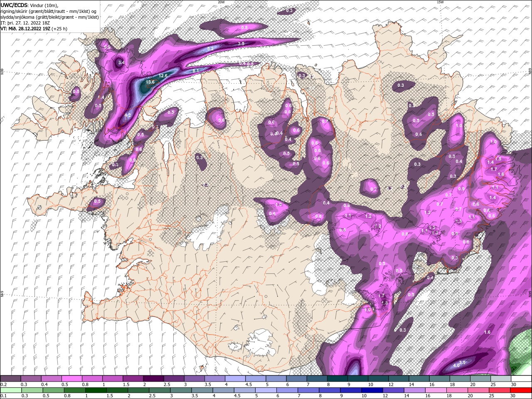This screenshot has height=399, width=532.
Task: Click the 15W longitude label
Action: click(x=440, y=2)
